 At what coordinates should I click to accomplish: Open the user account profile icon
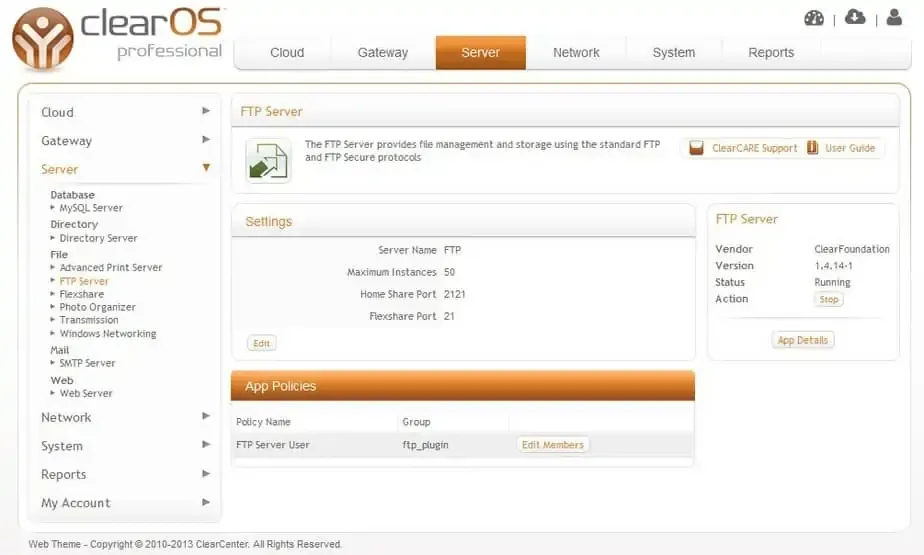point(894,17)
